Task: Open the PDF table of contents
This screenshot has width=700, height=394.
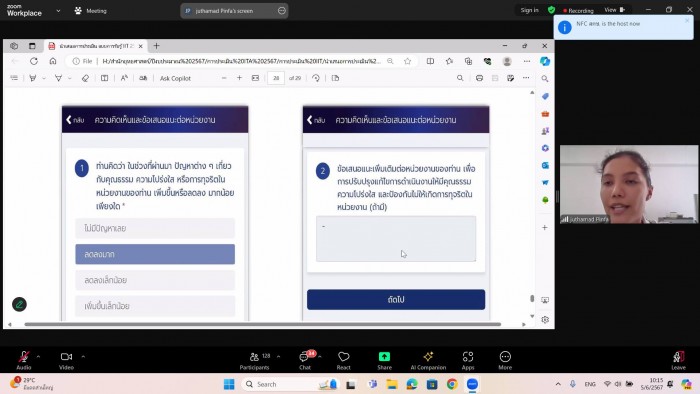Action: coord(14,78)
